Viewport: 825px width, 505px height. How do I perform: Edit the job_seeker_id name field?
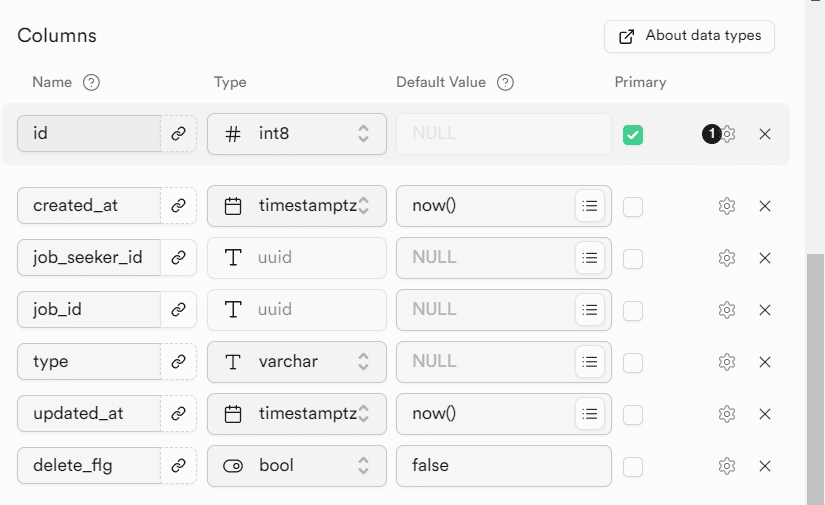tap(88, 258)
